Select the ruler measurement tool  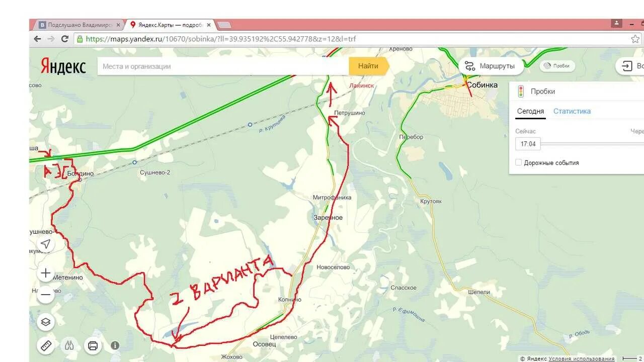pyautogui.click(x=46, y=345)
